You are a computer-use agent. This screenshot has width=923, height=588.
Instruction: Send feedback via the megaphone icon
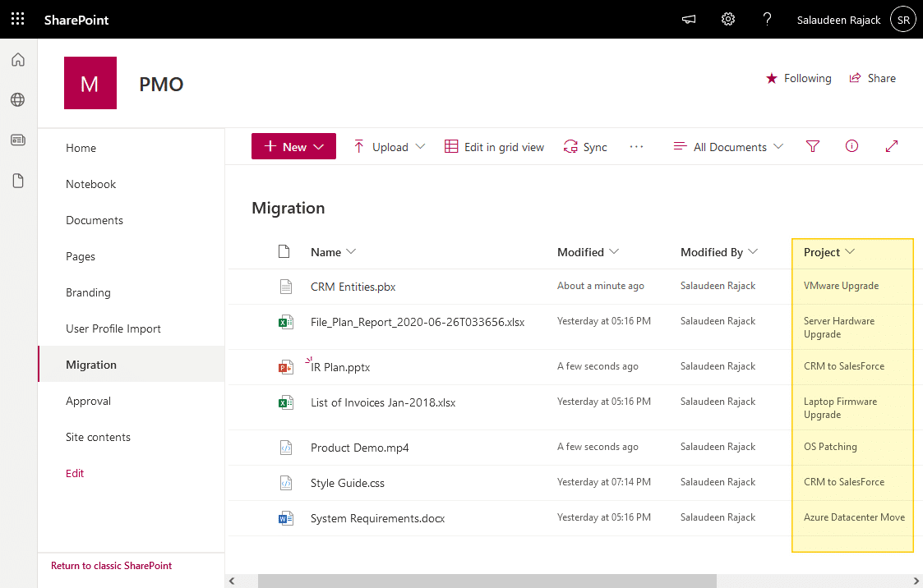click(688, 18)
